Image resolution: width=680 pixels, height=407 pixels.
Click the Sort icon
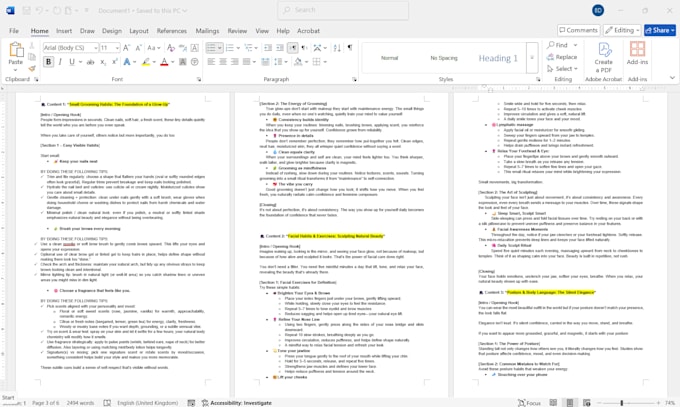(337, 48)
